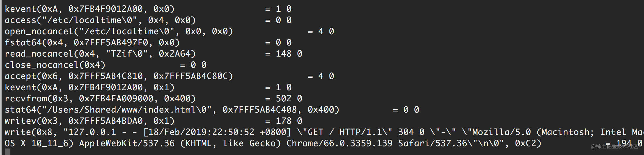Click the read_nocancel(0x4, "TZif\0" line
Image resolution: width=644 pixels, height=155 pixels.
[154, 54]
